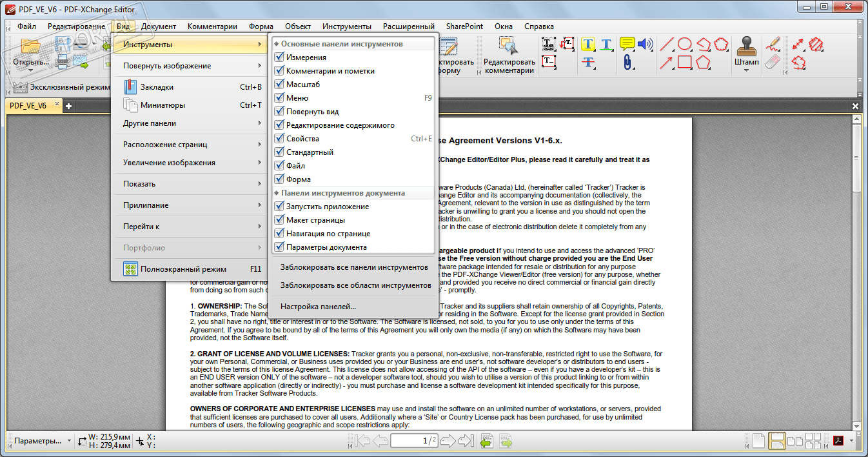
Task: Open a new tab with plus button
Action: 68,106
